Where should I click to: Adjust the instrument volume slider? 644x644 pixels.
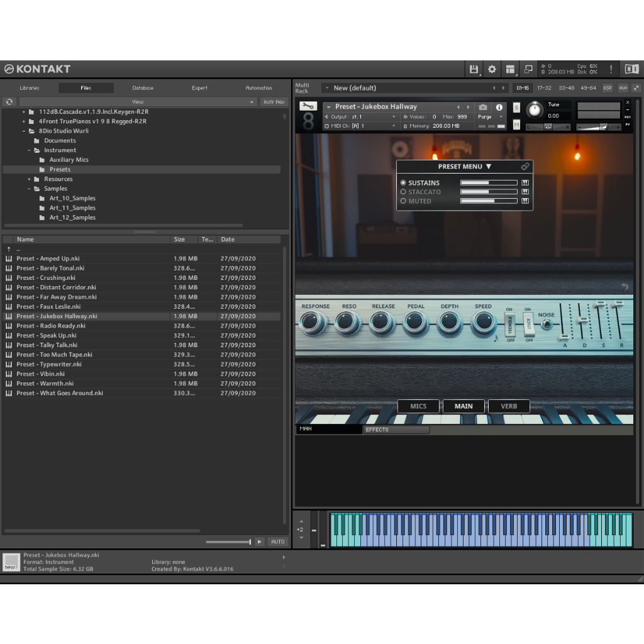[598, 127]
